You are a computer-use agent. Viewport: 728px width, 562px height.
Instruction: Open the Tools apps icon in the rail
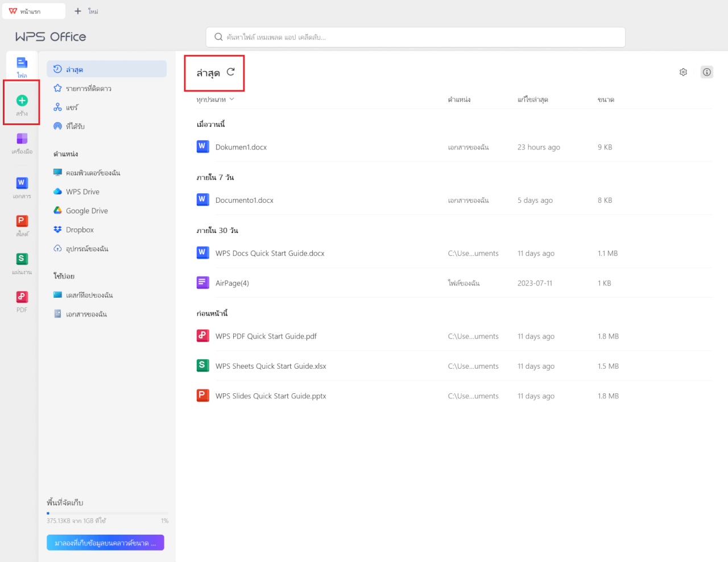pyautogui.click(x=22, y=139)
